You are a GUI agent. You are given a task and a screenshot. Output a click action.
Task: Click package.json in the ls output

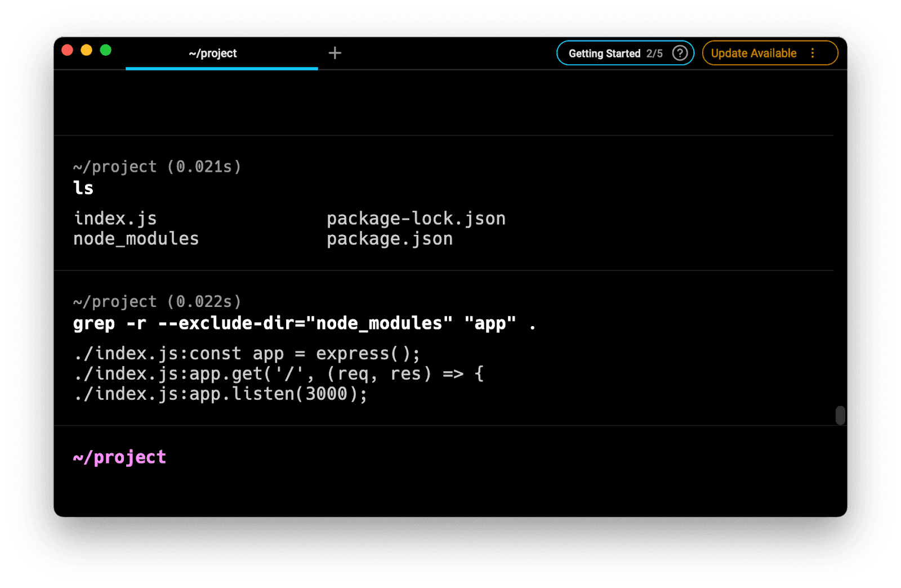389,239
